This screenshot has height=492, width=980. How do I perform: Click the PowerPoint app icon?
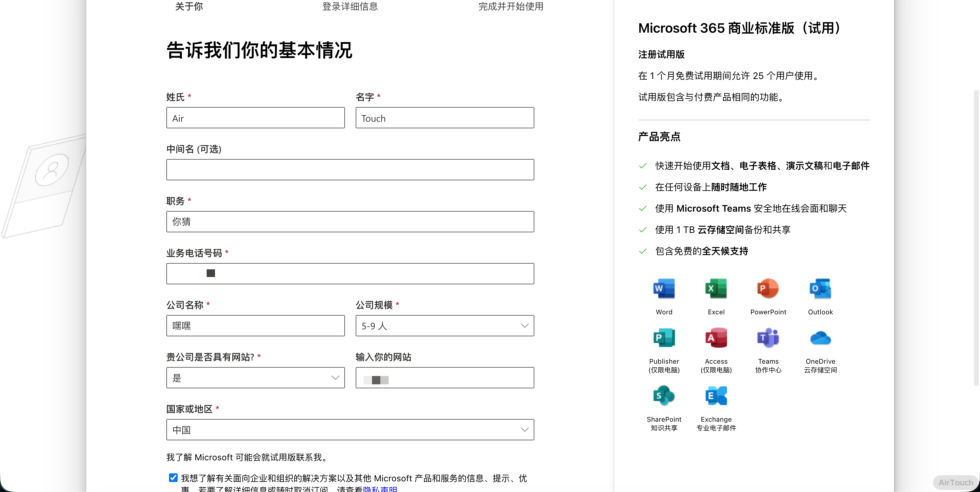(x=768, y=289)
